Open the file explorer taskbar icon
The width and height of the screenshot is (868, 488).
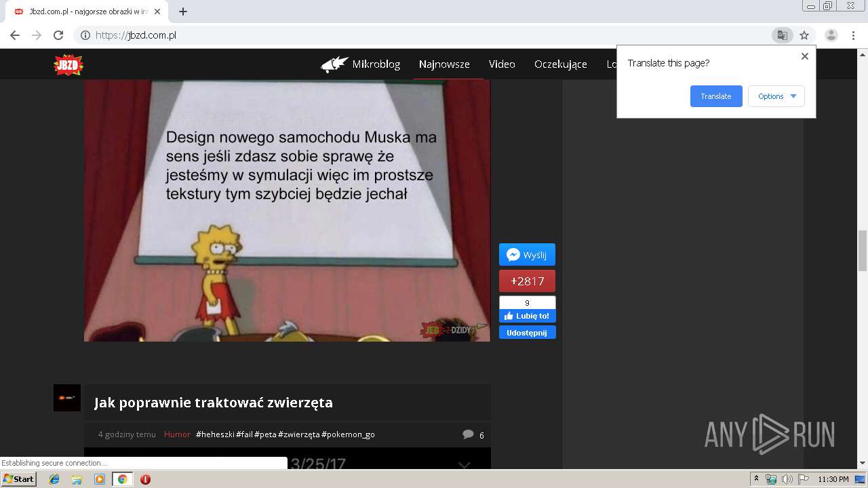coord(77,479)
